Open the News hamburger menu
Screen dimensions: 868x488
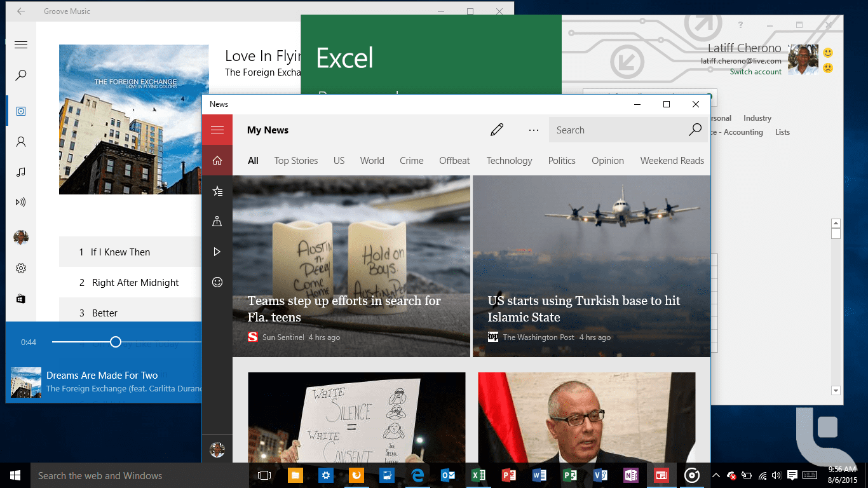click(x=217, y=130)
